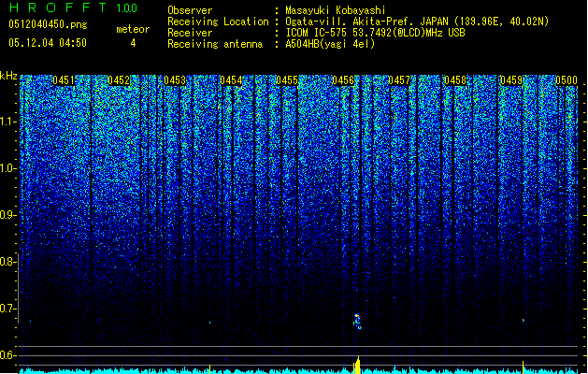
Task: Click the 0457 time marker
Action: pyautogui.click(x=399, y=80)
